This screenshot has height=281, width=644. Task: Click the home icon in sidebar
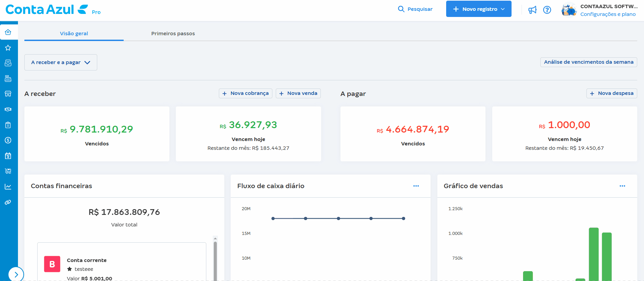8,32
